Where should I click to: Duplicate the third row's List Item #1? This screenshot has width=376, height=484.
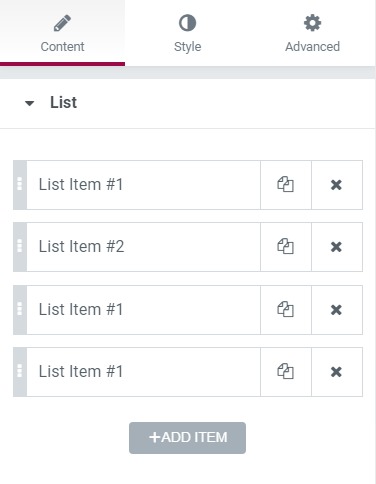coord(286,310)
